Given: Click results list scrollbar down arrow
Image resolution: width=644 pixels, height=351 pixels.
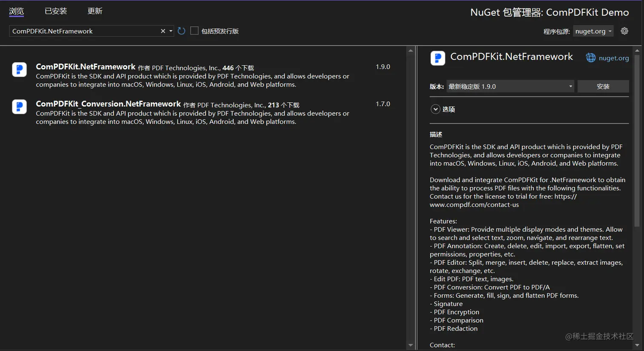Looking at the screenshot, I should click(411, 345).
